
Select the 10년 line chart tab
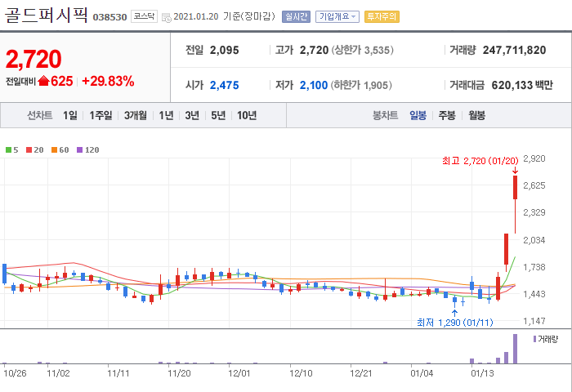coord(247,116)
